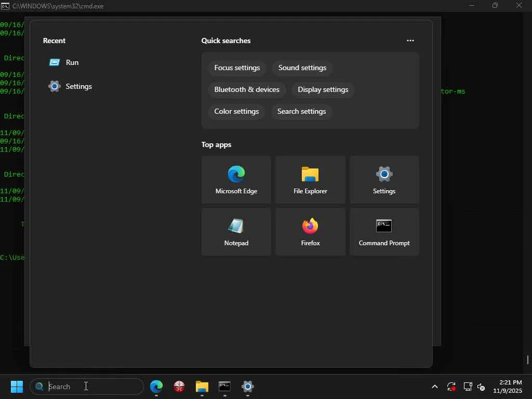The width and height of the screenshot is (532, 399).
Task: Open Settings gear on the taskbar
Action: tap(248, 387)
